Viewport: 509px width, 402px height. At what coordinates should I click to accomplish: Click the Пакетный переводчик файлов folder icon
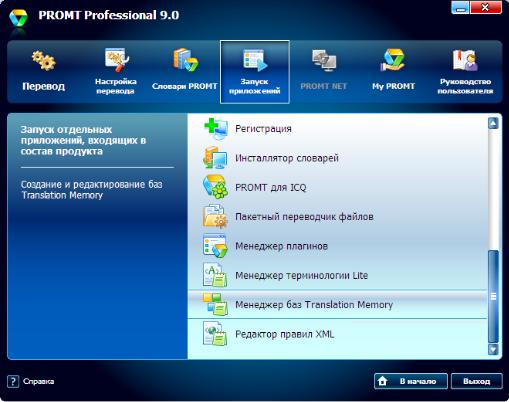point(215,217)
